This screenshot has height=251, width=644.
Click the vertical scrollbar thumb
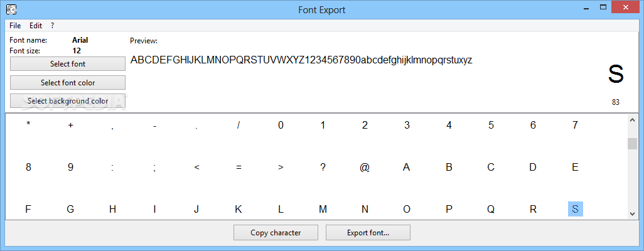632,144
